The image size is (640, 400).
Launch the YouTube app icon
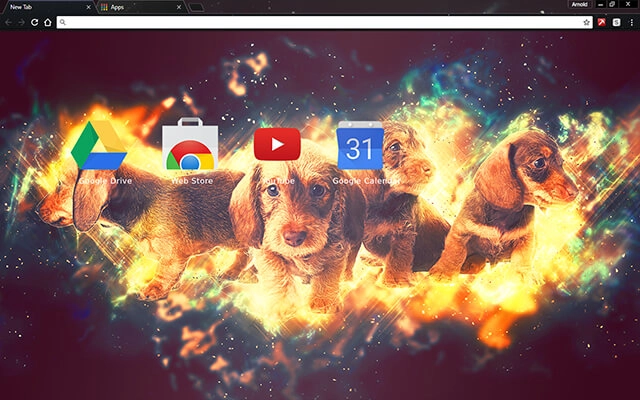(x=277, y=144)
